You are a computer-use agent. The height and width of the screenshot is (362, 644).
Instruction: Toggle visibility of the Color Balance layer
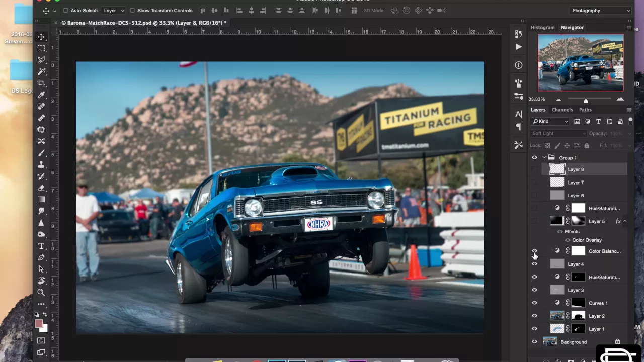(534, 250)
